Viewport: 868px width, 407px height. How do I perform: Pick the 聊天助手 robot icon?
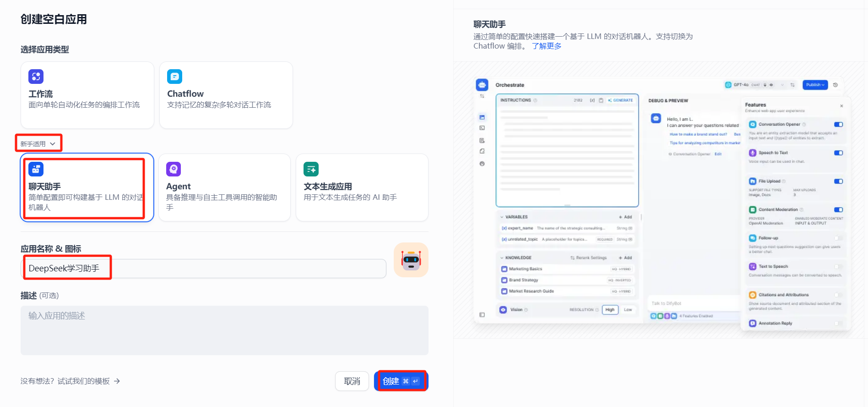click(36, 169)
